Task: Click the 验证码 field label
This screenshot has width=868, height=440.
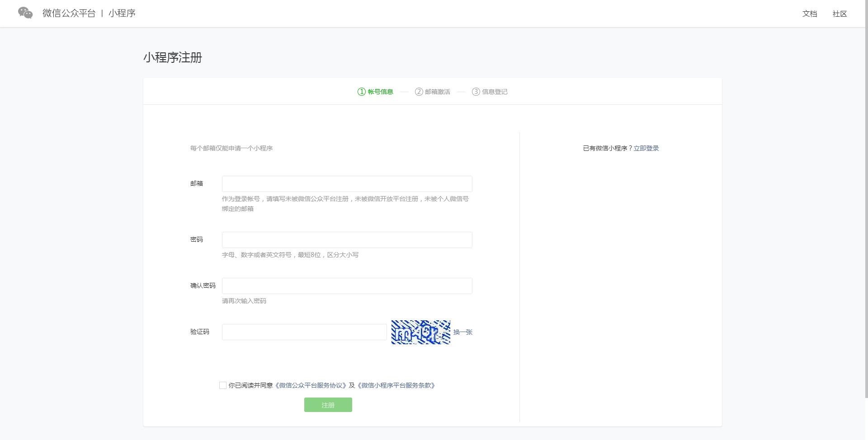Action: [200, 332]
